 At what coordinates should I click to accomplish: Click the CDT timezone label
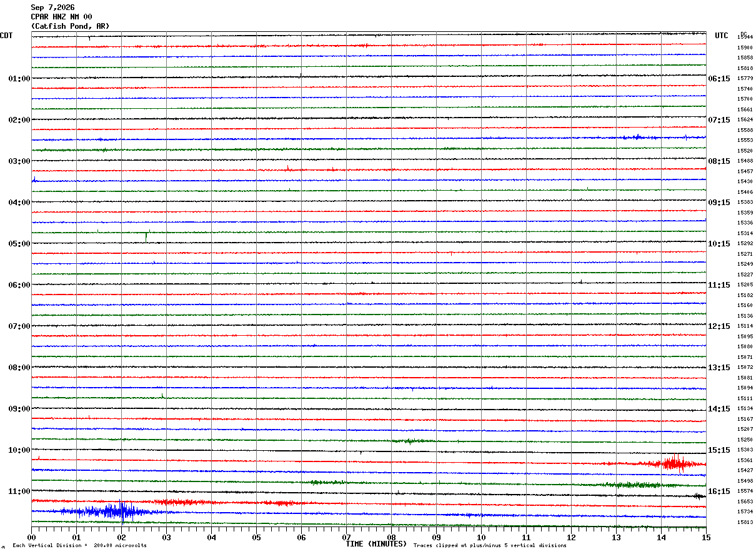click(x=6, y=36)
